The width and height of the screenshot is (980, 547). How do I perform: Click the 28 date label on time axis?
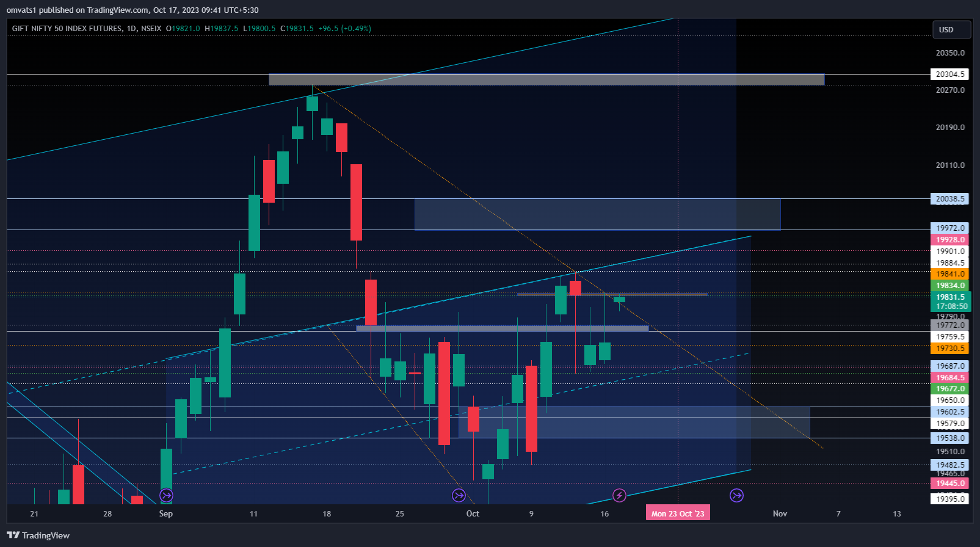pos(107,513)
